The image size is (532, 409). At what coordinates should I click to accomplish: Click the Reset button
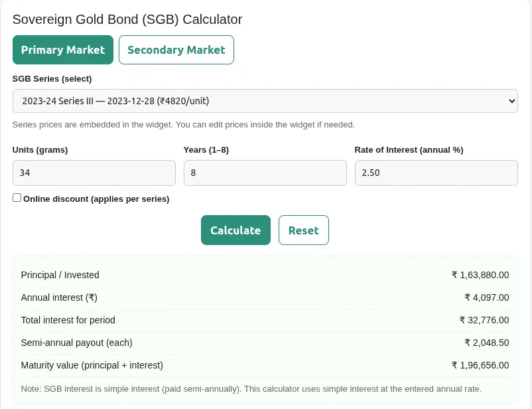(x=303, y=230)
